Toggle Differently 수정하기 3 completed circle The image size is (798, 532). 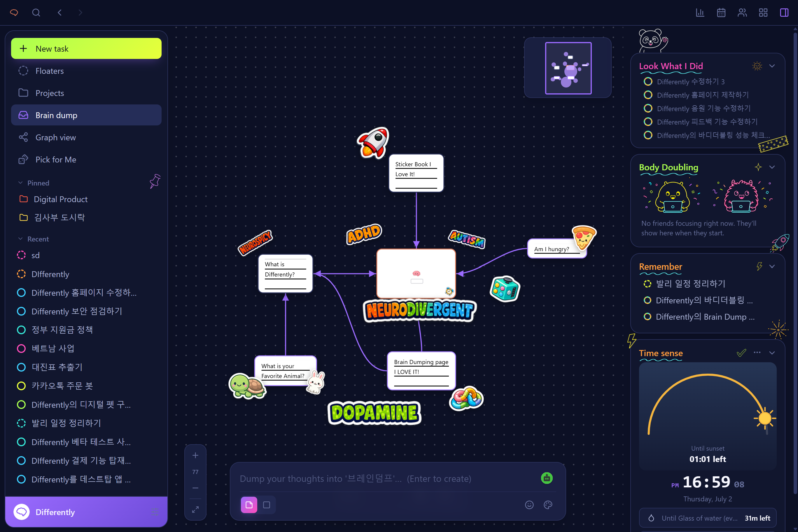tap(648, 81)
